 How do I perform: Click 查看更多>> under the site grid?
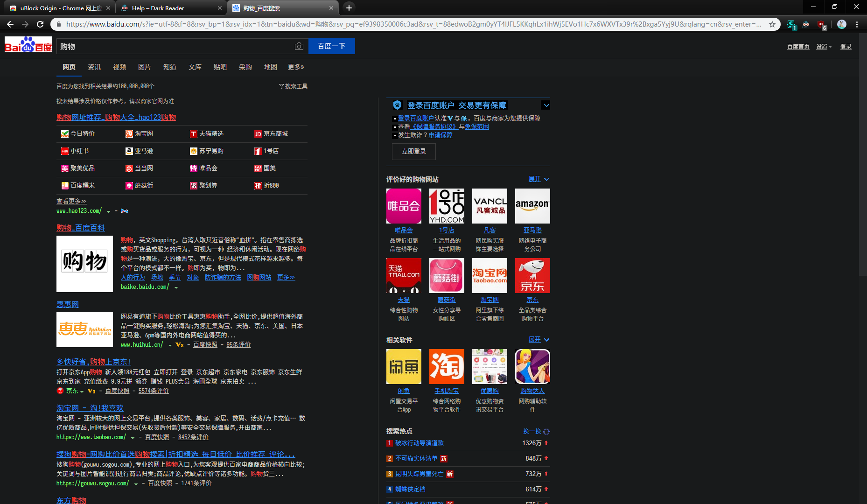tap(71, 201)
